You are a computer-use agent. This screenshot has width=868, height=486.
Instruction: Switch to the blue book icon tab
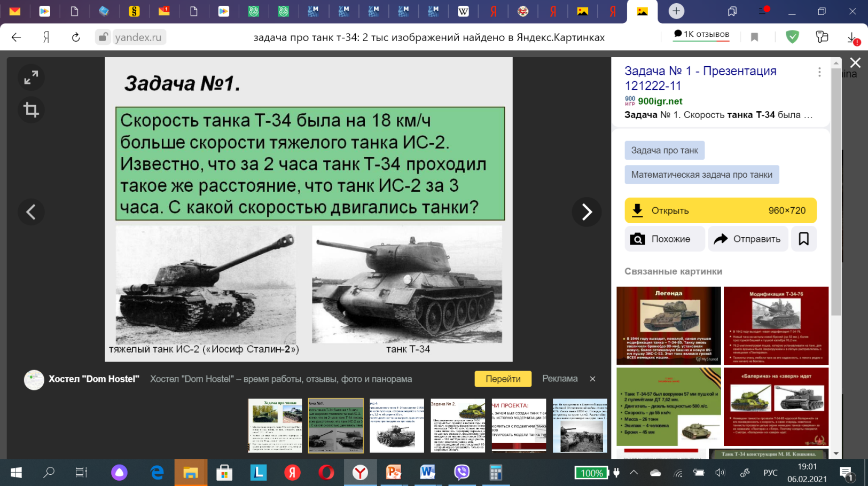coord(104,11)
